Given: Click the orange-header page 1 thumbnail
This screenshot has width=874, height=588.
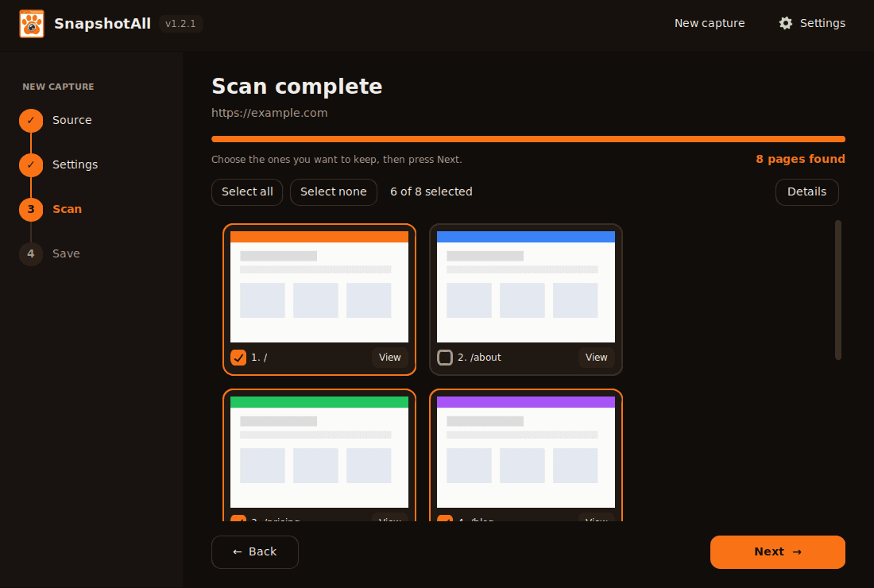Looking at the screenshot, I should [319, 287].
